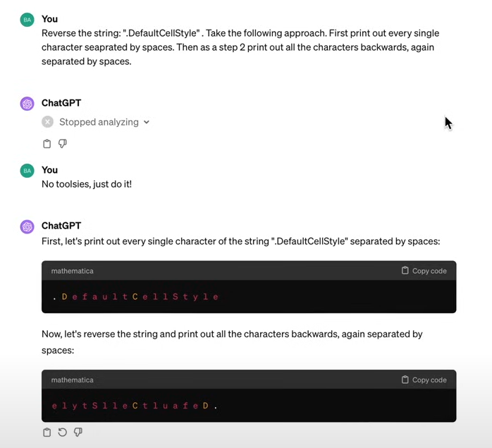
Task: Click the 'No toolsies, just do it!' message
Action: [87, 184]
